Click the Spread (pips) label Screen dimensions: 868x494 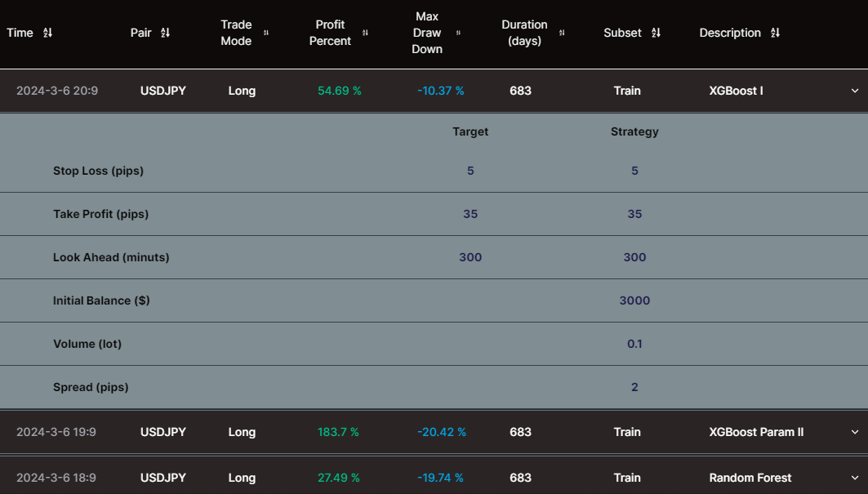(x=91, y=386)
